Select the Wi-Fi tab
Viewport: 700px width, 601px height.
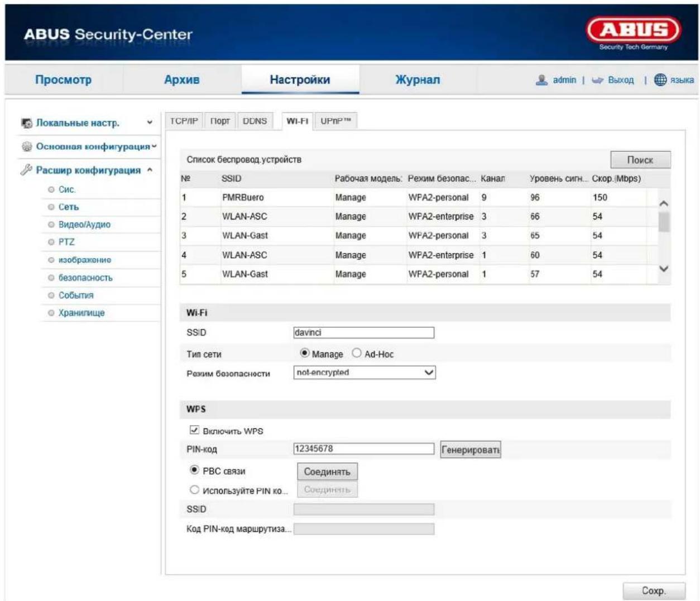pyautogui.click(x=298, y=121)
